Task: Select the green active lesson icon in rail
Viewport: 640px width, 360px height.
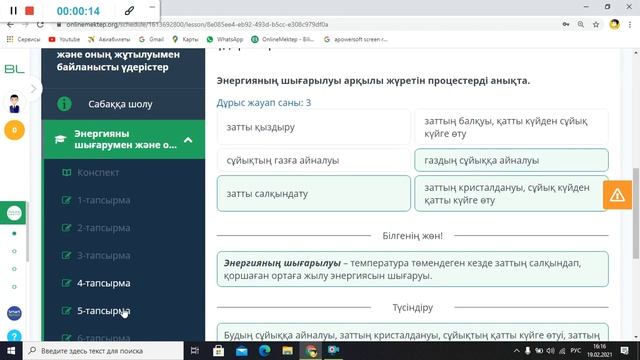Action: pos(14,213)
